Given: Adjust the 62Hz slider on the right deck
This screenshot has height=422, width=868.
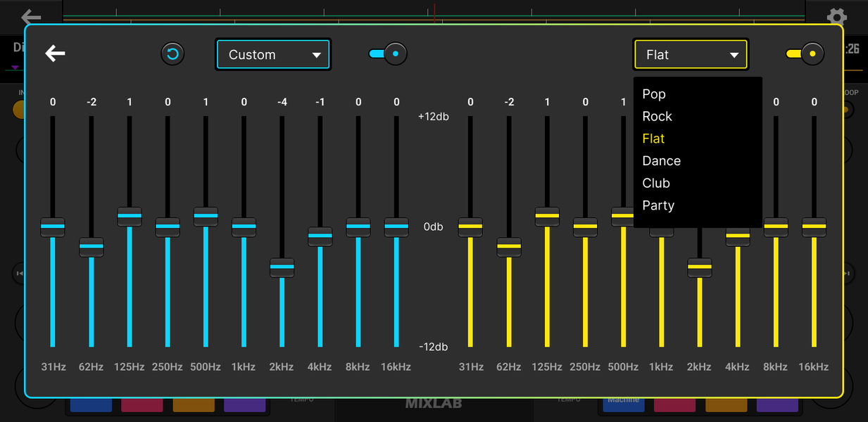Looking at the screenshot, I should (509, 246).
